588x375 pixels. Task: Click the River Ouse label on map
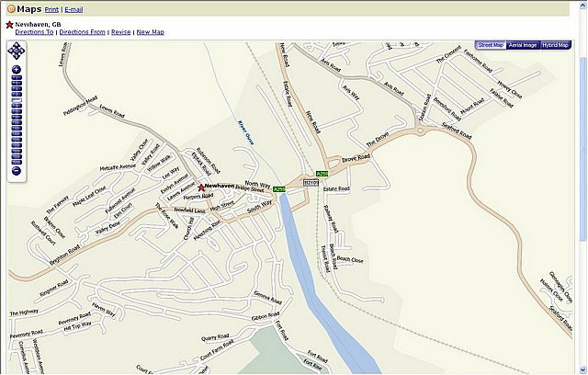click(244, 132)
